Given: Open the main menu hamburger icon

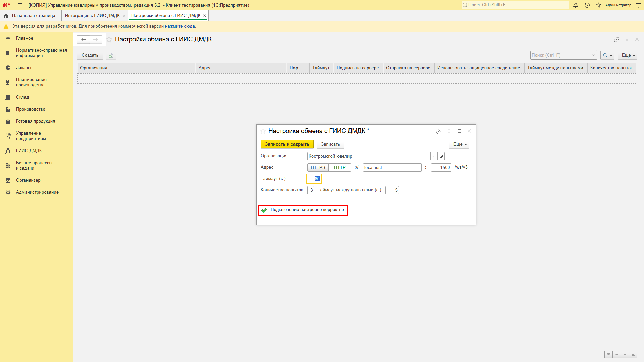Looking at the screenshot, I should point(20,5).
